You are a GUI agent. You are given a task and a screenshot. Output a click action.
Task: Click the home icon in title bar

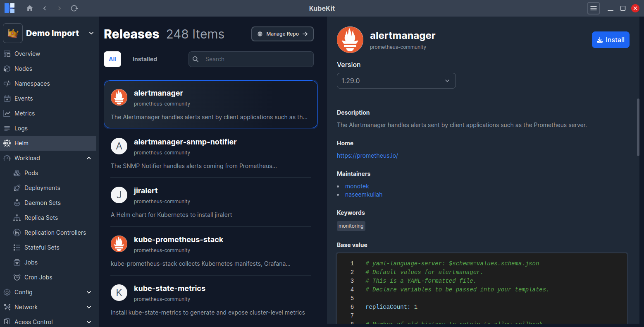click(30, 8)
